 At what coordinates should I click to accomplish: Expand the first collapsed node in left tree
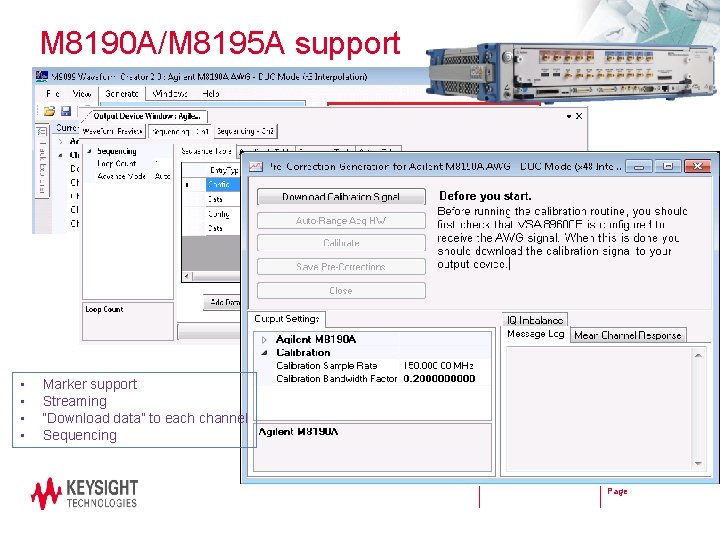click(x=61, y=141)
